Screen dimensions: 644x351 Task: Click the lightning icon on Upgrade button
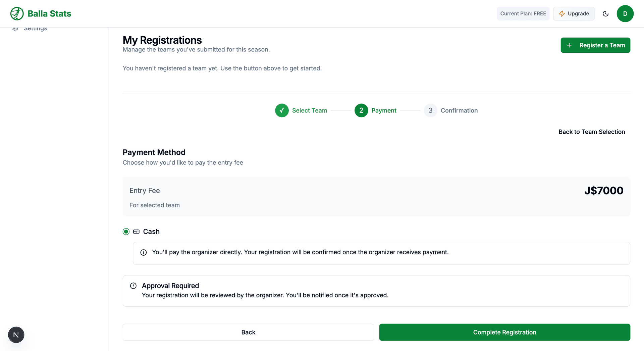tap(562, 13)
